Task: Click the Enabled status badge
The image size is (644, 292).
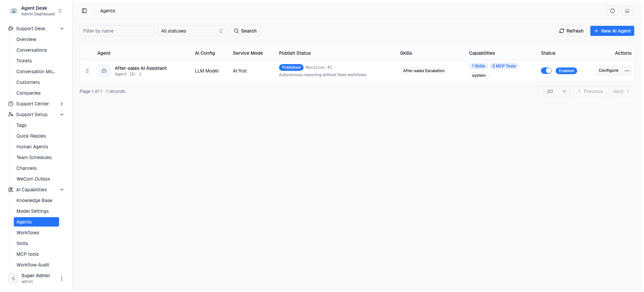Action: (x=566, y=71)
